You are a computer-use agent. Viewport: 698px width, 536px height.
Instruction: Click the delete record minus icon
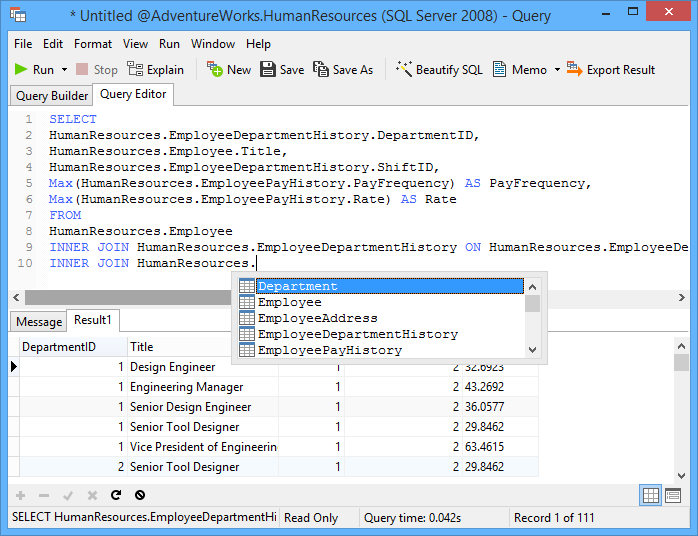point(44,495)
